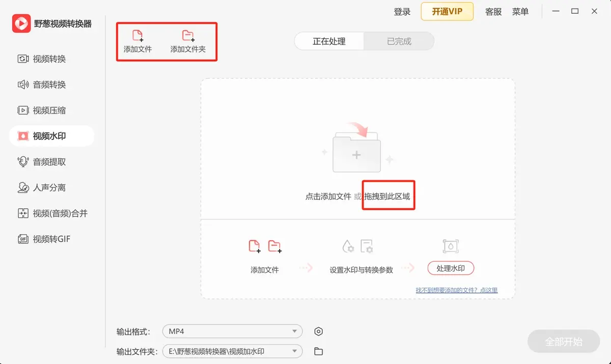Viewport: 611px width, 364px height.
Task: Open the 输出格式 MP4 dropdown
Action: tap(232, 331)
